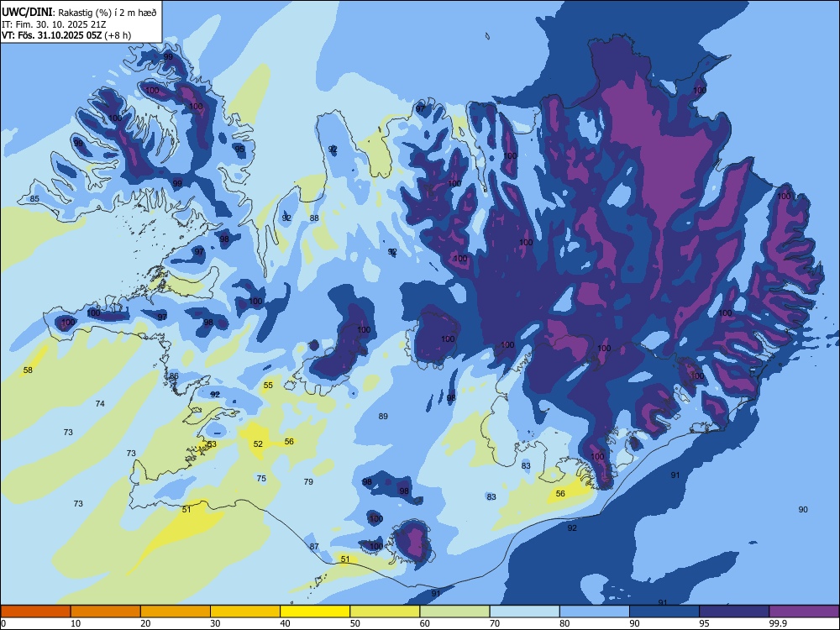Click the map humidity value '88'
The height and width of the screenshot is (630, 840).
314,218
